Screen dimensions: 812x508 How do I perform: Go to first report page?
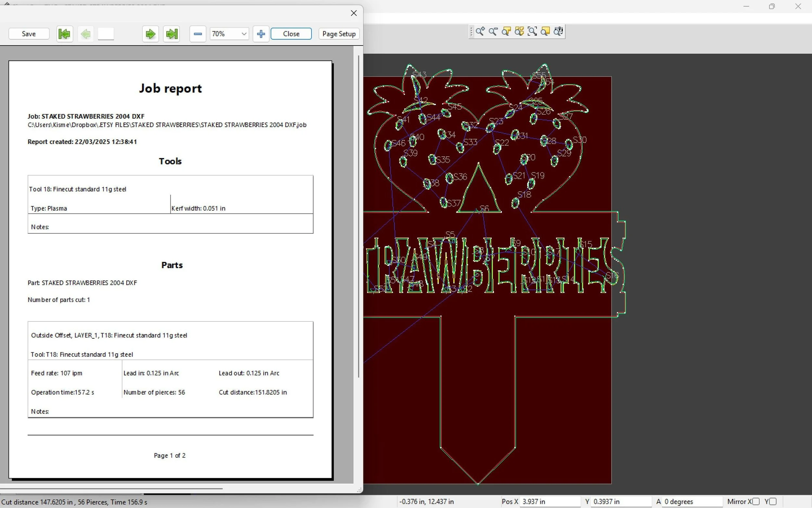[64, 34]
